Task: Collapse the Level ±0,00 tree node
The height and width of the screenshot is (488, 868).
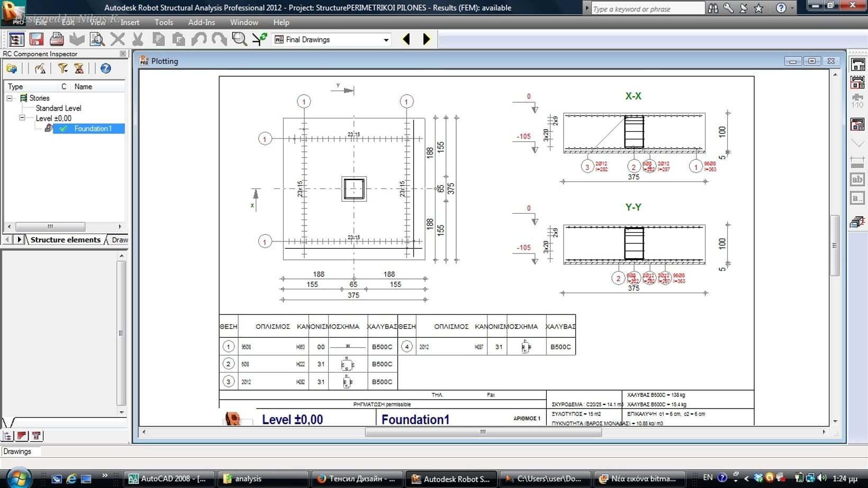Action: point(22,118)
